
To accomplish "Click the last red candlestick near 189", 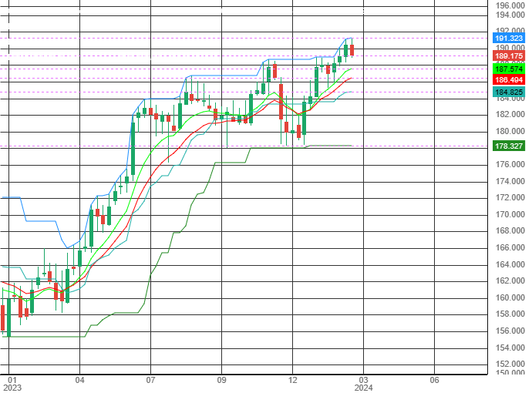I will (352, 50).
